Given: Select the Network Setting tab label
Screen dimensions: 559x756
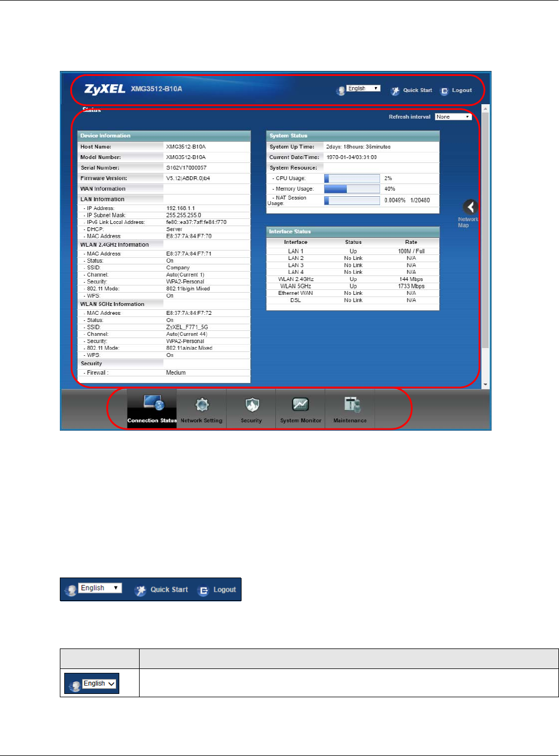Looking at the screenshot, I should point(201,421).
